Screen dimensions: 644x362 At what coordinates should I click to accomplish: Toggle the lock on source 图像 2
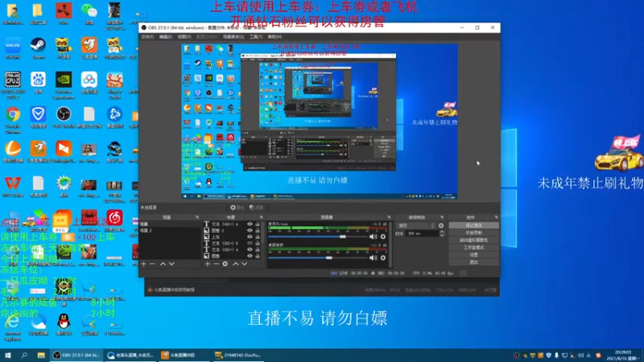point(258,231)
